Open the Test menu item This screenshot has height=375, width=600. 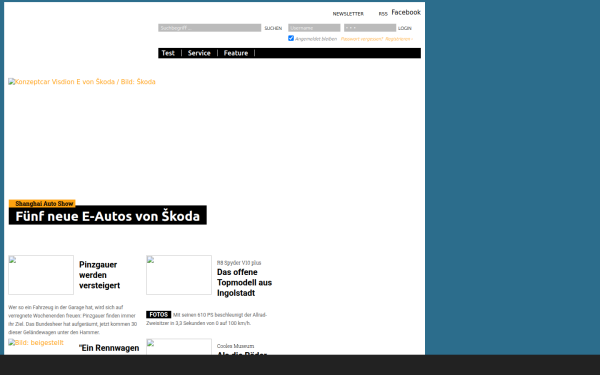pyautogui.click(x=168, y=53)
